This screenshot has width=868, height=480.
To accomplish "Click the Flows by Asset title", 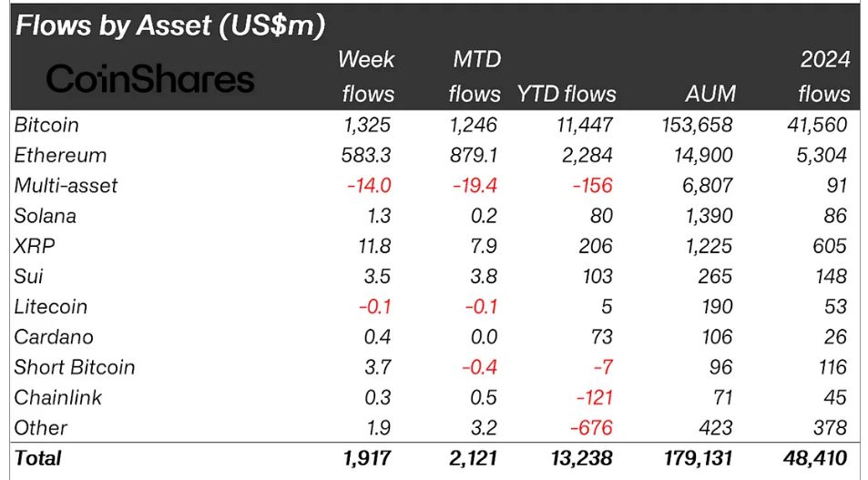I will pyautogui.click(x=170, y=26).
